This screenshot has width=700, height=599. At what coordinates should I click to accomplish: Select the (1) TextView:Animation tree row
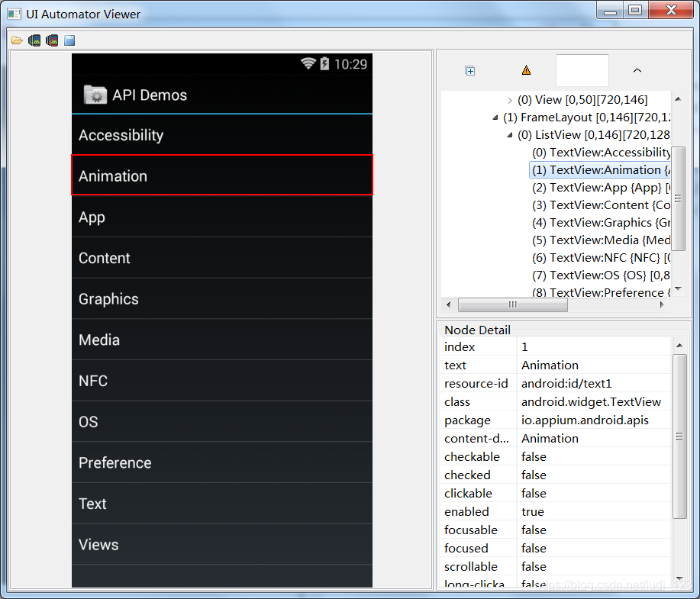[x=601, y=170]
